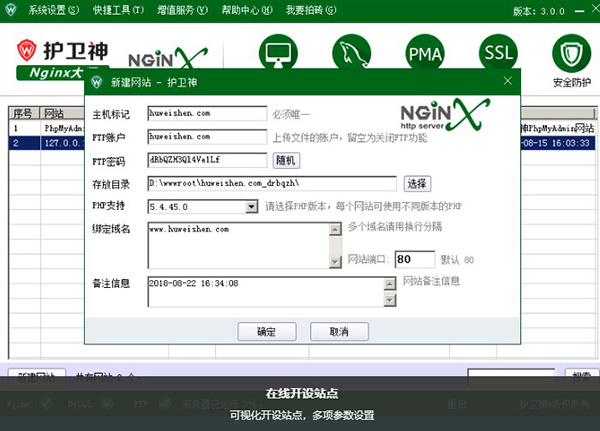600x431 pixels.
Task: Open the 快捷工具 menu
Action: coord(115,10)
